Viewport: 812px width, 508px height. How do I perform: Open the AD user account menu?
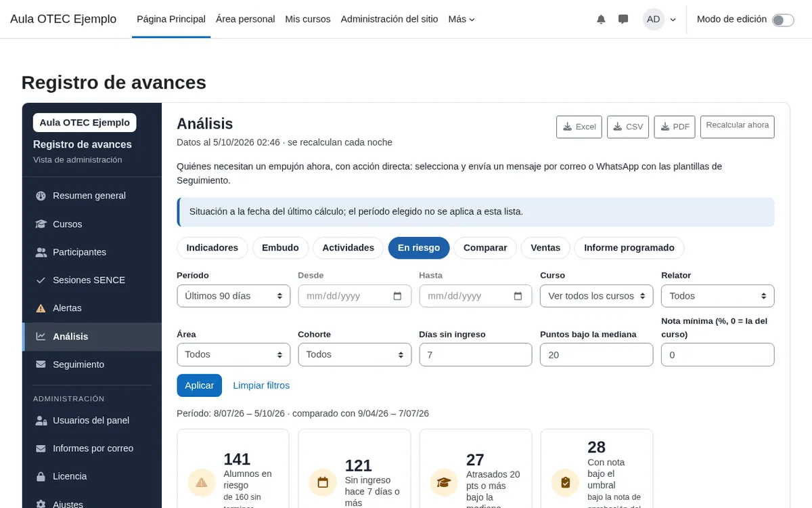(660, 20)
